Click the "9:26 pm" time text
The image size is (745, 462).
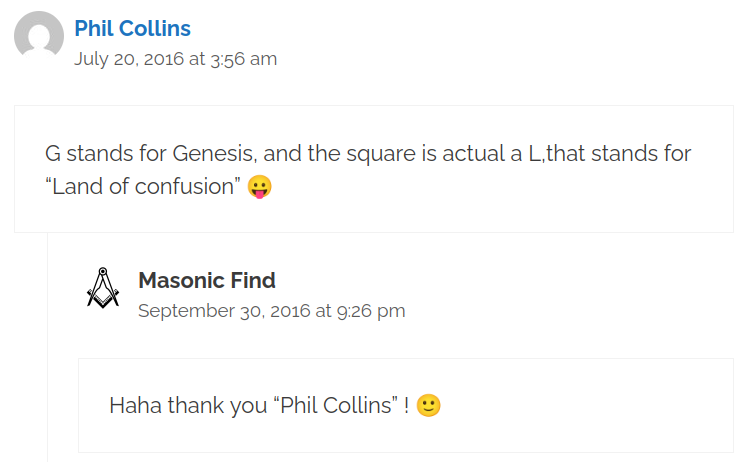coord(371,311)
